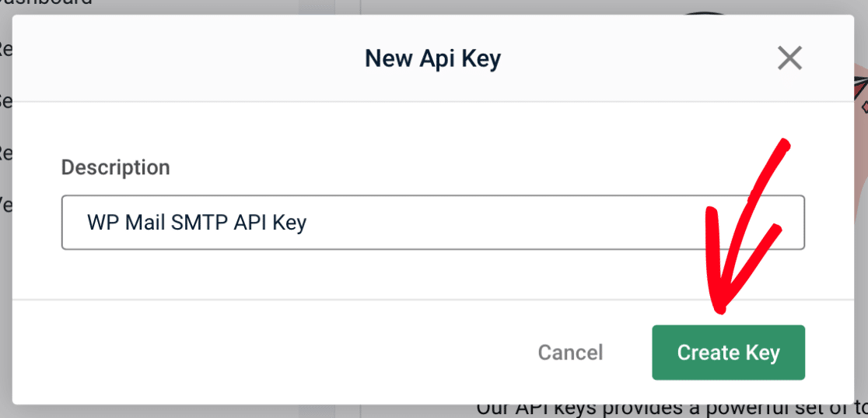This screenshot has width=868, height=418.
Task: Place cursor in WP Mail SMTP API Key text
Action: [x=197, y=223]
